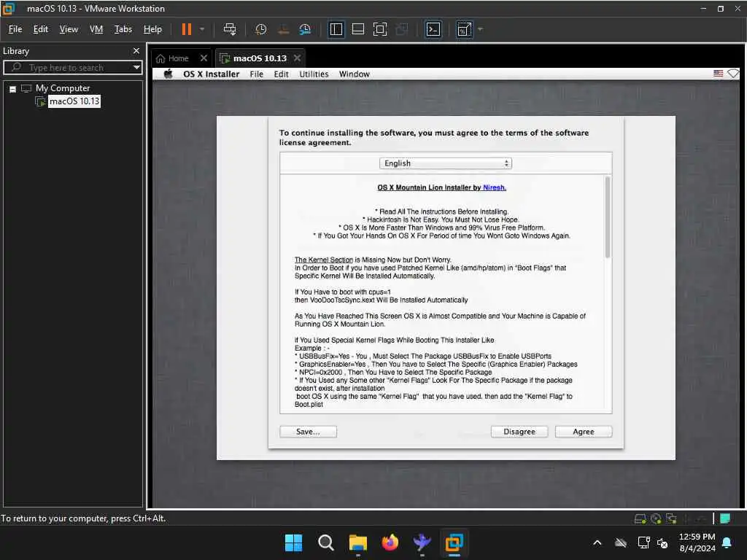Screen dimensions: 747x560
Task: Click the stretch guest display icon
Action: pyautogui.click(x=464, y=29)
